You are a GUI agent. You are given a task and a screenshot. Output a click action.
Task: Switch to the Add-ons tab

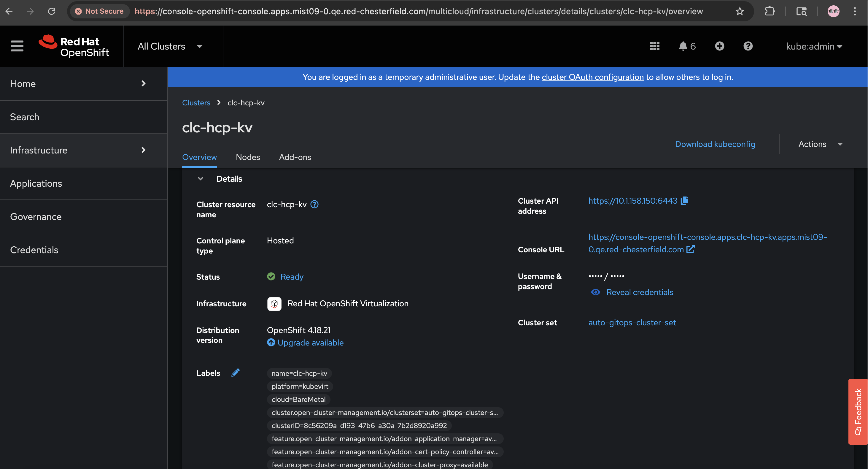pyautogui.click(x=295, y=157)
